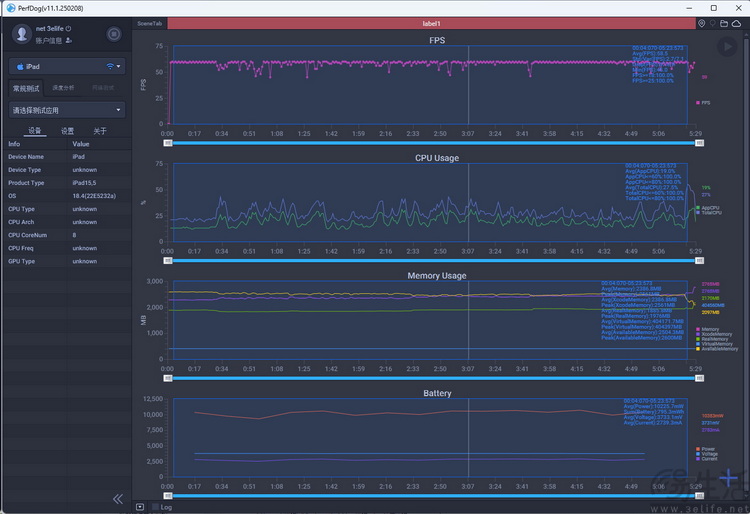Switch to the 关于 tab
This screenshot has width=750, height=514.
(x=100, y=131)
